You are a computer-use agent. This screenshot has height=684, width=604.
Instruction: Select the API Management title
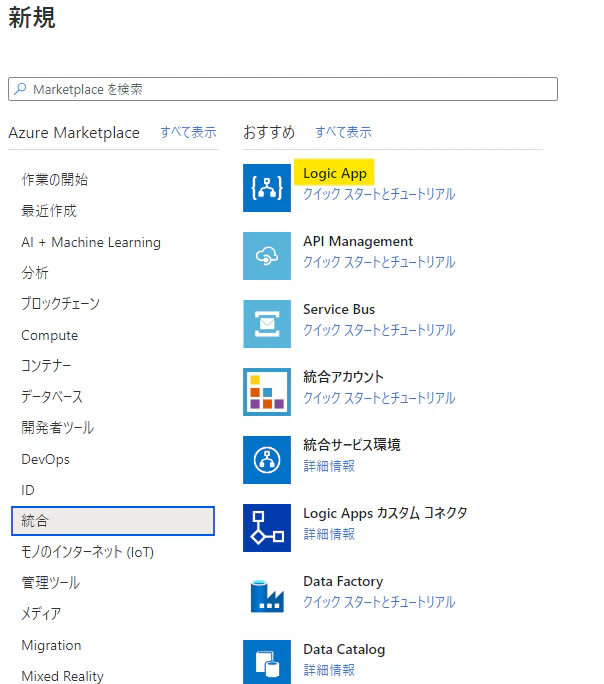tap(358, 241)
